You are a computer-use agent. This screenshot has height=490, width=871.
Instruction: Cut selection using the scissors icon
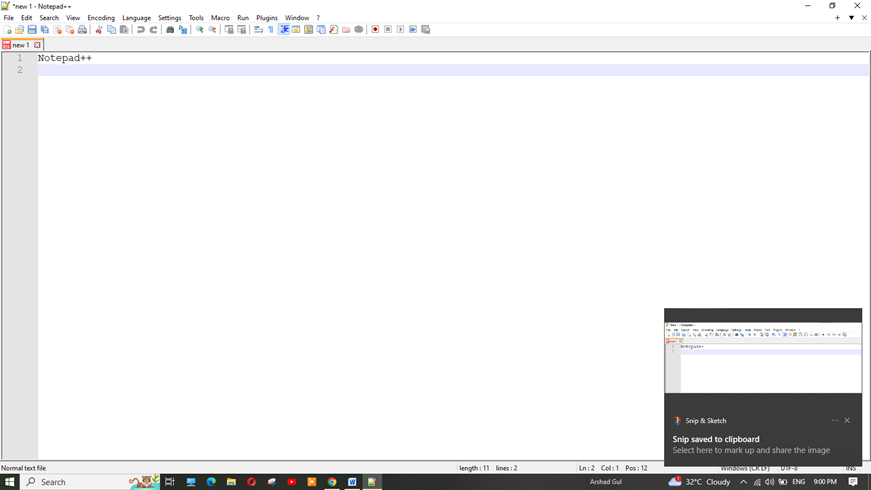point(99,29)
